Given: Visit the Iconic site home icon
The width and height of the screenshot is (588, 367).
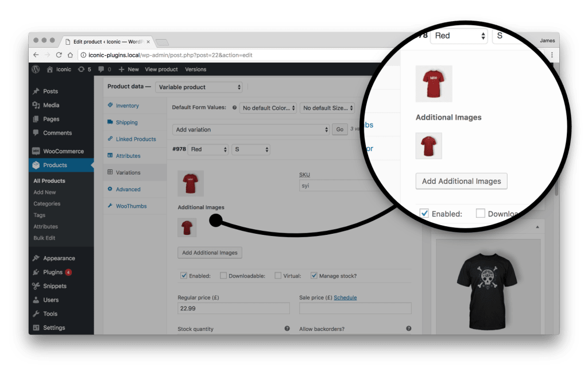Looking at the screenshot, I should point(49,69).
